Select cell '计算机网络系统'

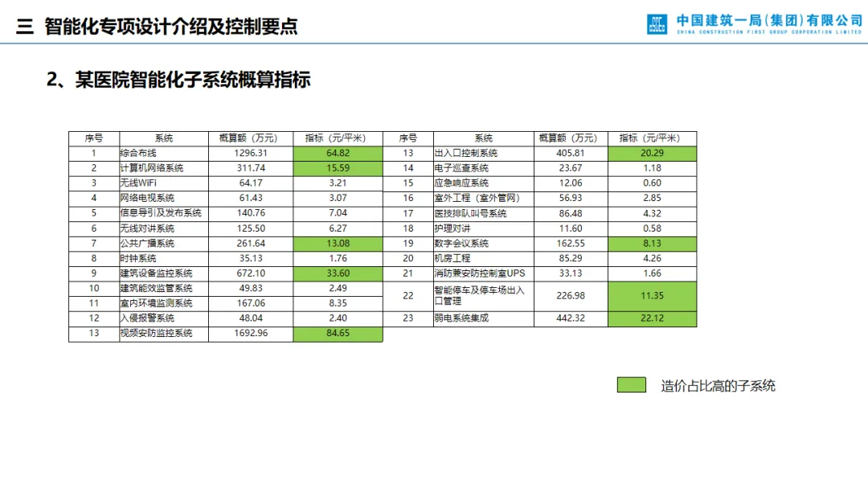(x=164, y=168)
